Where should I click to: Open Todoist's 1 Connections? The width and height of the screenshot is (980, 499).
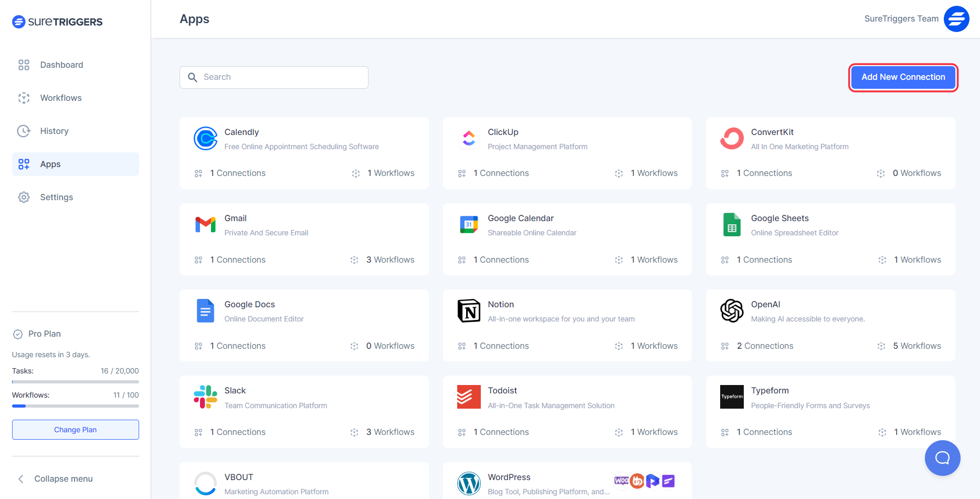click(x=493, y=432)
